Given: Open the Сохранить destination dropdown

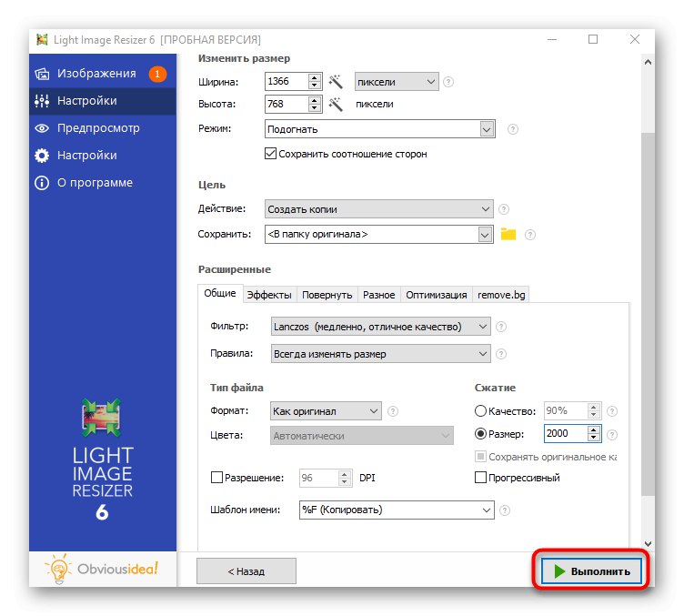Looking at the screenshot, I should coord(378,234).
